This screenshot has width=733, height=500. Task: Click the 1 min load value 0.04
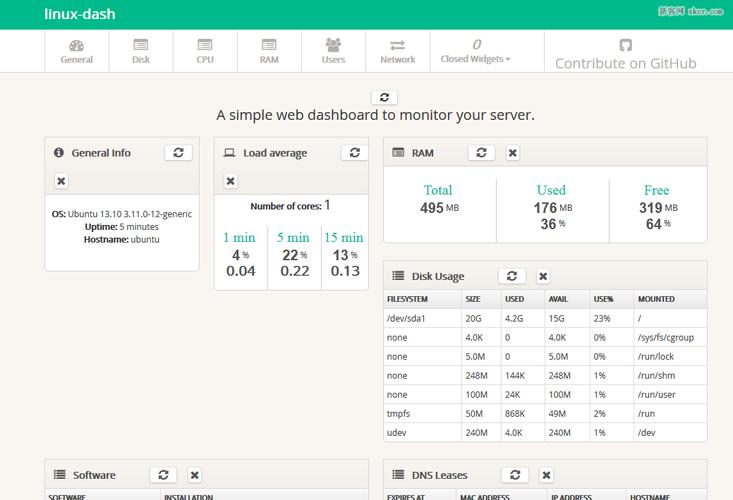pos(241,271)
